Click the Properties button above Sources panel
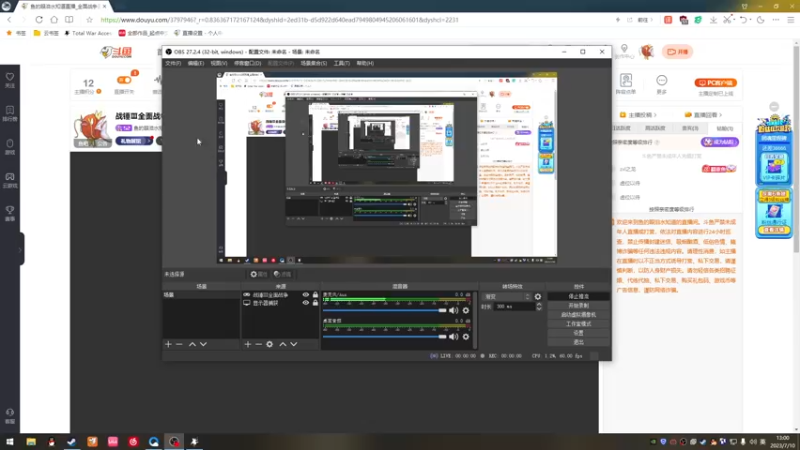Image resolution: width=800 pixels, height=450 pixels. pos(259,274)
